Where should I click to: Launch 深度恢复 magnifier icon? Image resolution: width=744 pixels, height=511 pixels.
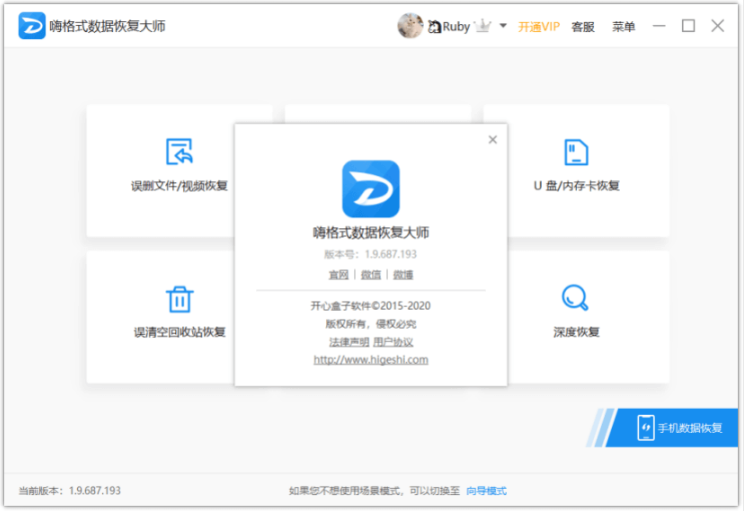pyautogui.click(x=575, y=297)
